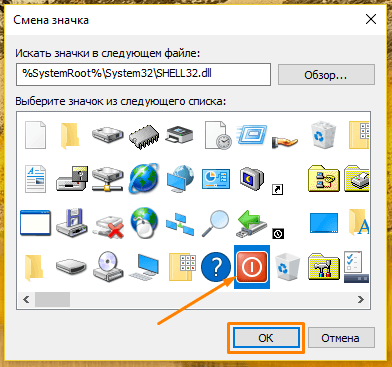Focus the SHELL32.dll file path field
Screen dimensions: 392x367
[143, 74]
